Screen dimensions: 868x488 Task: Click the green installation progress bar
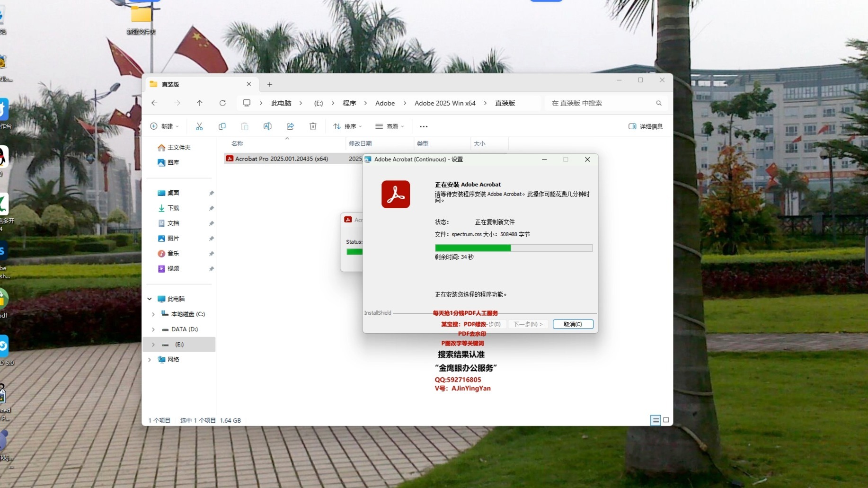(x=473, y=248)
